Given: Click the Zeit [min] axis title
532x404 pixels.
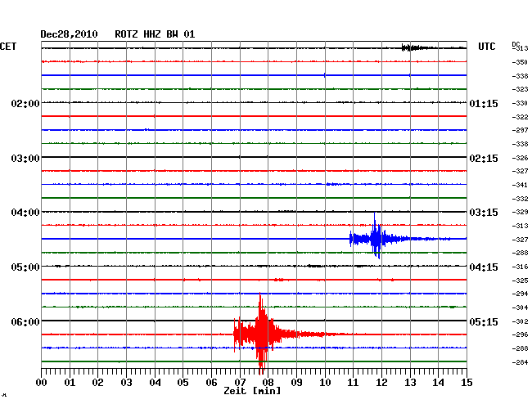Looking at the screenshot, I should pyautogui.click(x=252, y=391).
